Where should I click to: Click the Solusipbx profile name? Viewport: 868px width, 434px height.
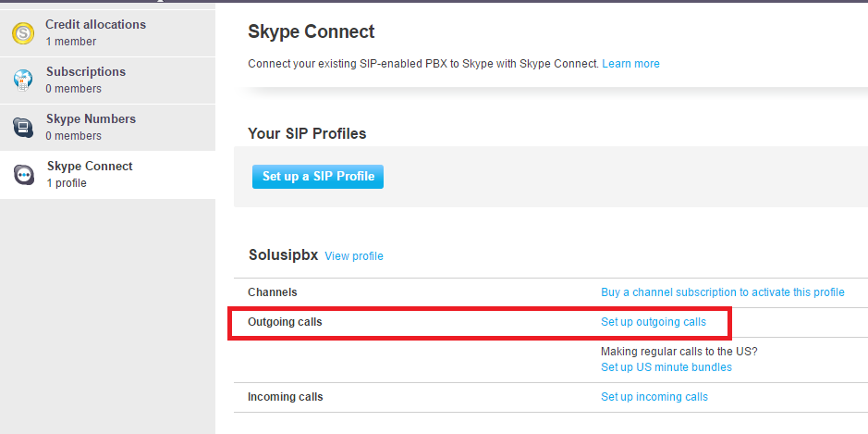coord(283,255)
